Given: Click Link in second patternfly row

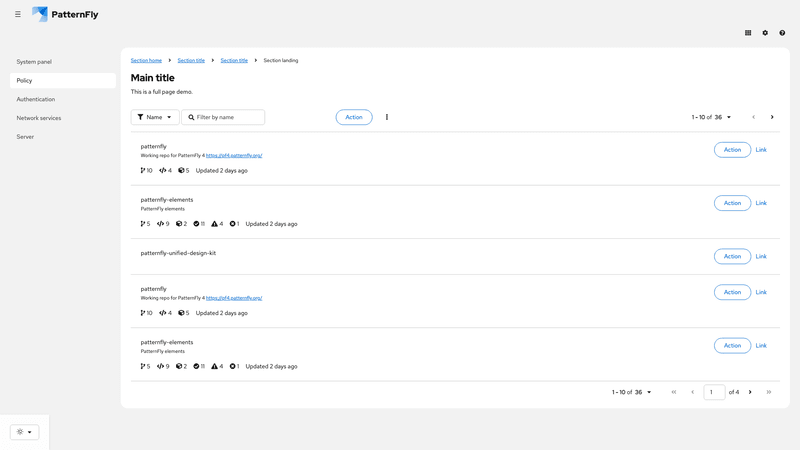Looking at the screenshot, I should click(761, 292).
